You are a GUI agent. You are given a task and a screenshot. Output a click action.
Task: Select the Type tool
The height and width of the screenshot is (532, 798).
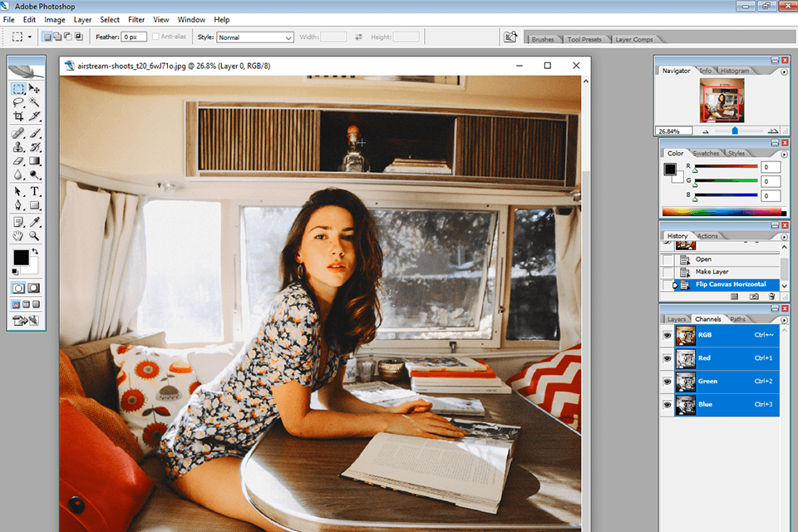[x=34, y=192]
